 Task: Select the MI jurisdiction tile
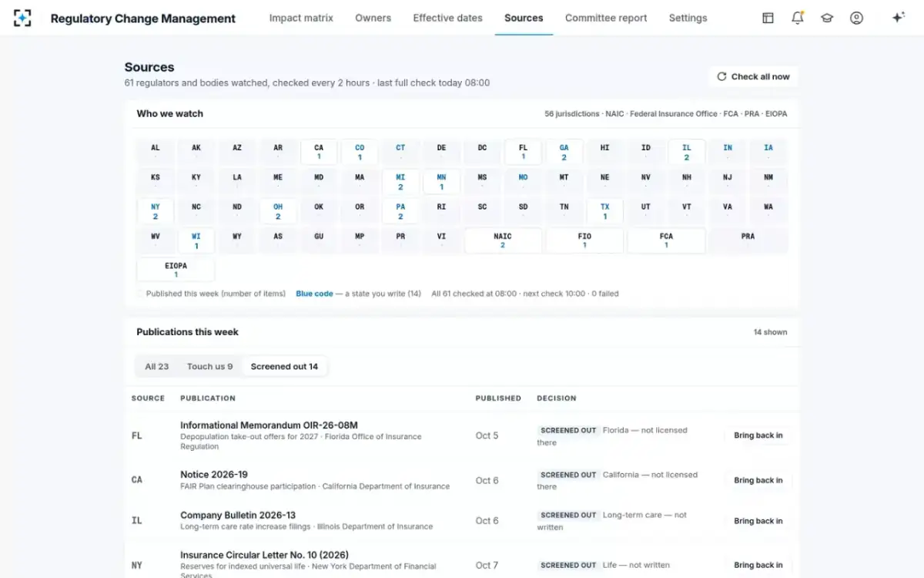[x=400, y=182]
